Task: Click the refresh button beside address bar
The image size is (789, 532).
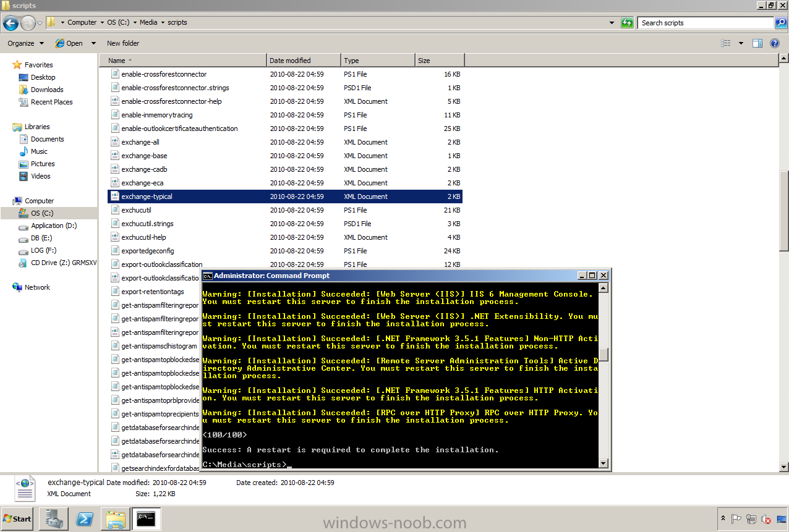Action: click(627, 23)
